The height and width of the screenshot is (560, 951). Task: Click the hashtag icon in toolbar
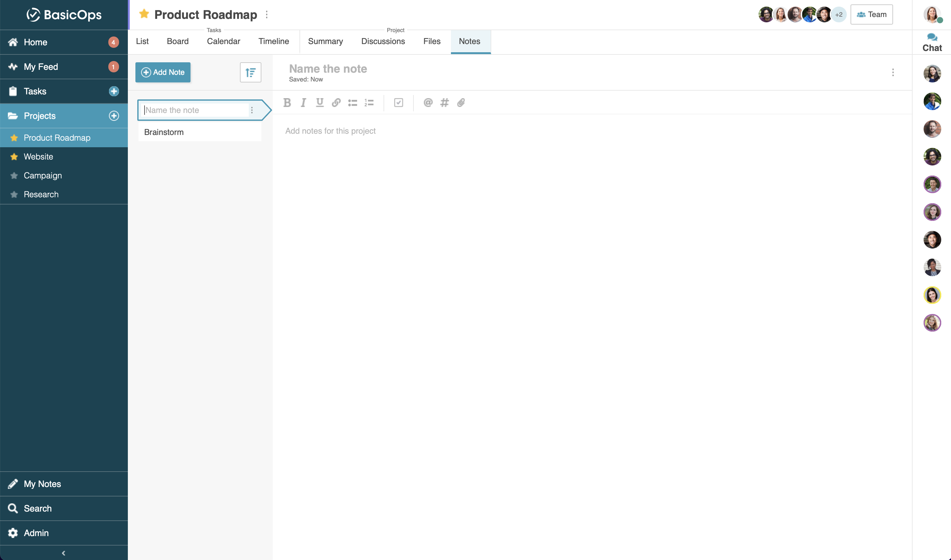click(x=445, y=103)
